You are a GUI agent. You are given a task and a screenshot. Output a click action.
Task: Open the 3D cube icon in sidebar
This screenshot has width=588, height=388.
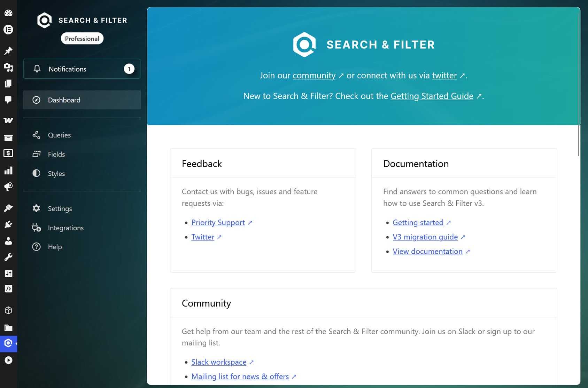tap(8, 310)
